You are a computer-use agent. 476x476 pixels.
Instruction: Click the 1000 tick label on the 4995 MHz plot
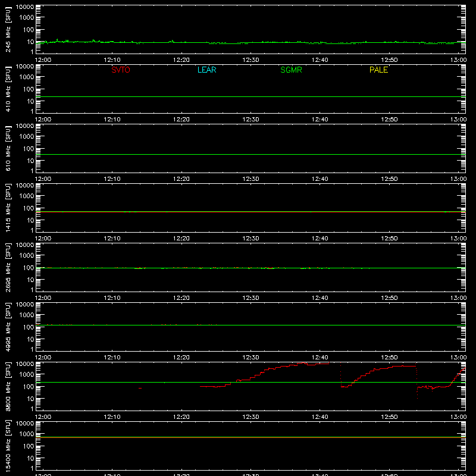pos(27,315)
